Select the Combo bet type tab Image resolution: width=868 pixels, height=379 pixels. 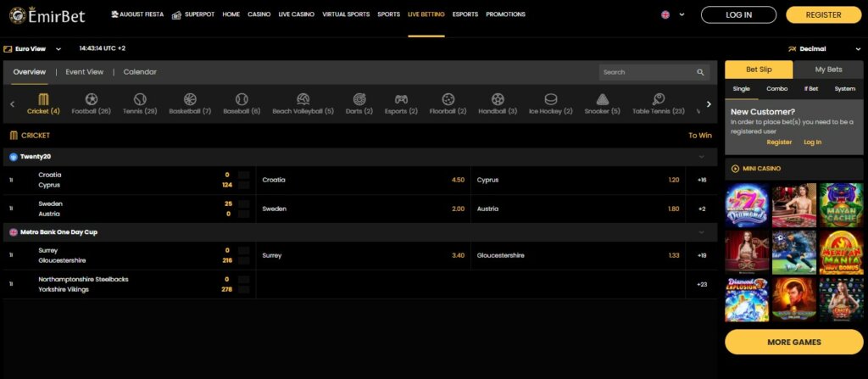point(776,89)
